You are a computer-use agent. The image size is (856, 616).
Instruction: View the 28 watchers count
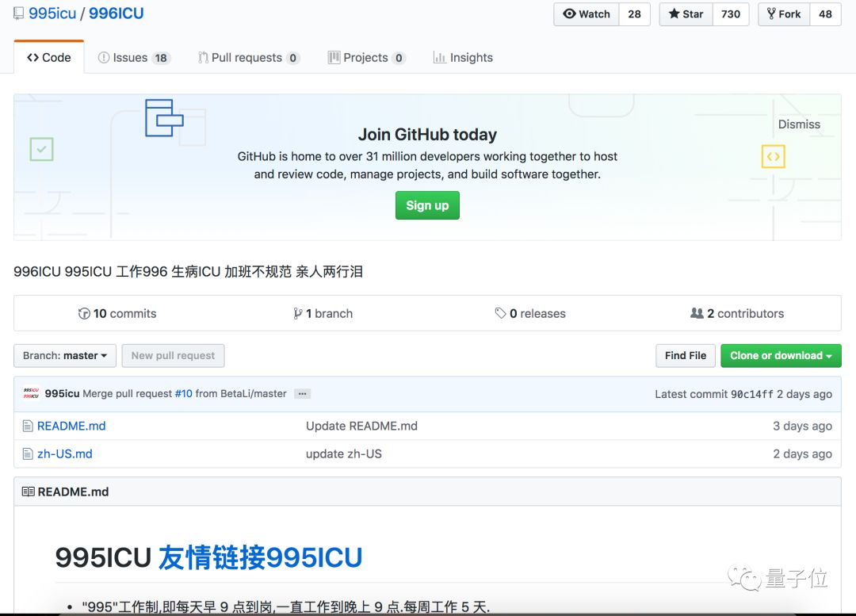[x=634, y=14]
